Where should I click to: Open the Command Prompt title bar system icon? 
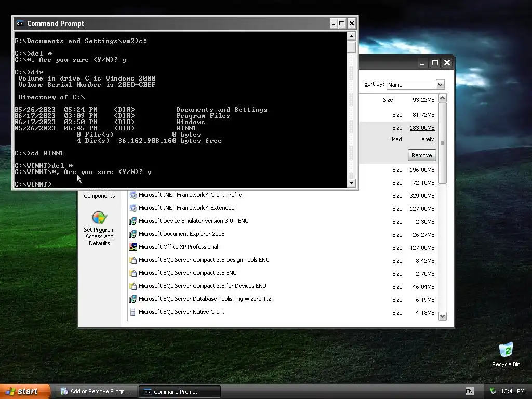pyautogui.click(x=20, y=23)
